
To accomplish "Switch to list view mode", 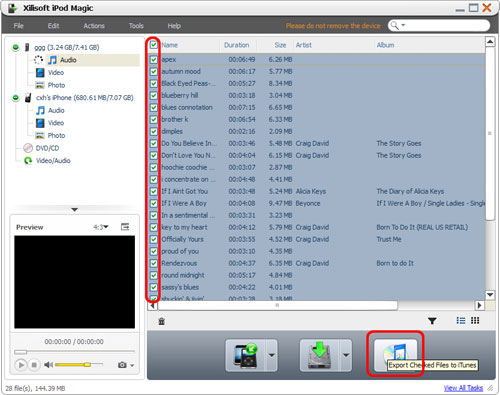I will (x=461, y=320).
